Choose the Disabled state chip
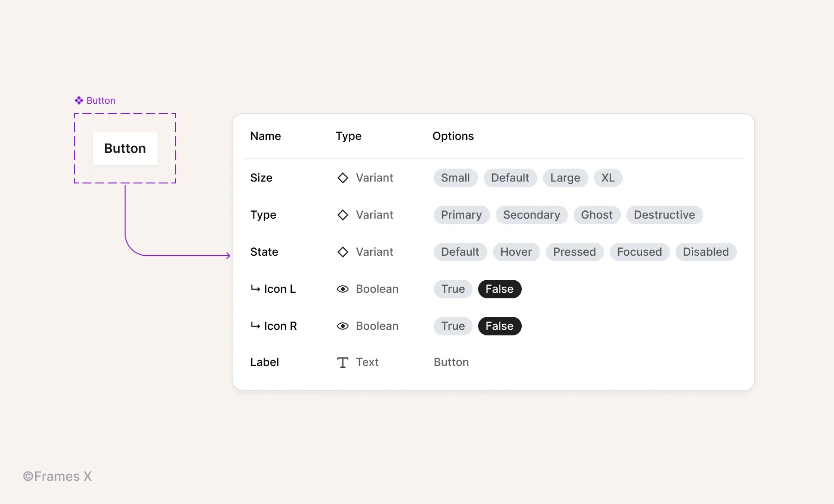This screenshot has height=504, width=834. point(706,252)
